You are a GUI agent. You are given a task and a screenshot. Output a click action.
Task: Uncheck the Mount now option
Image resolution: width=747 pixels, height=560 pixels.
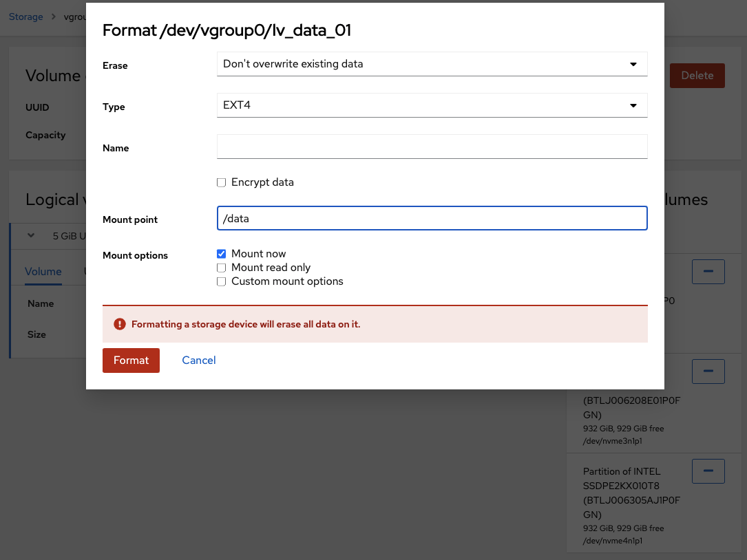click(222, 254)
